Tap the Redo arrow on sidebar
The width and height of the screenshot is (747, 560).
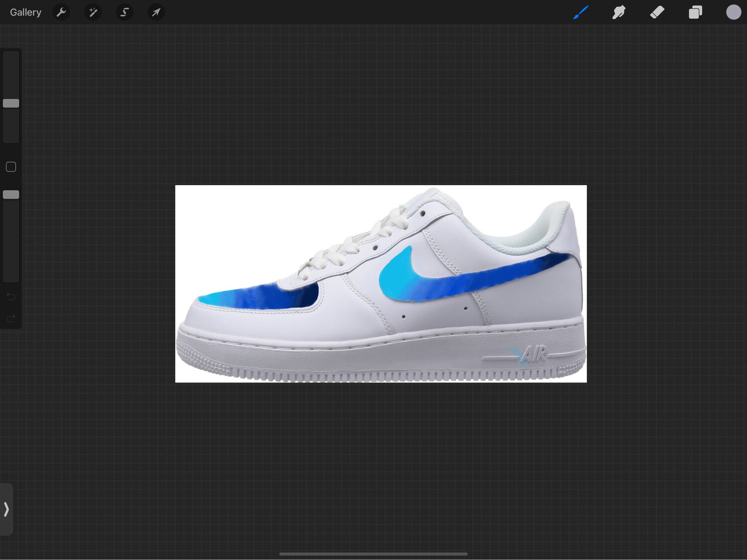tap(11, 318)
